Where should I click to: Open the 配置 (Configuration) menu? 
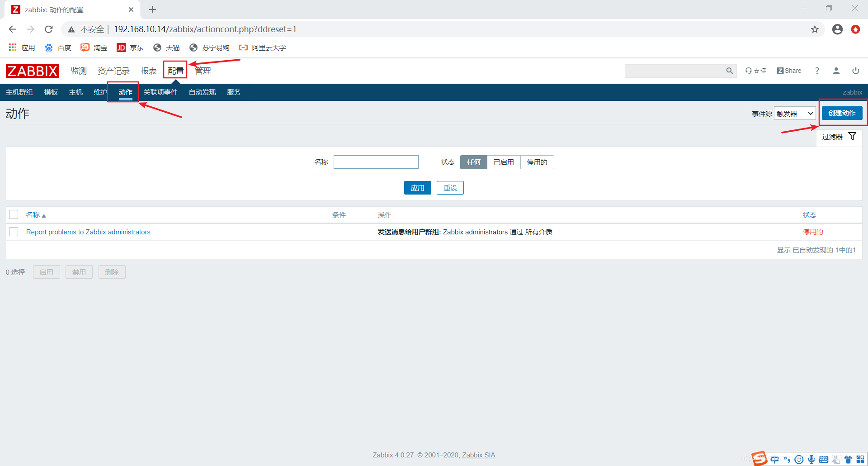tap(176, 71)
